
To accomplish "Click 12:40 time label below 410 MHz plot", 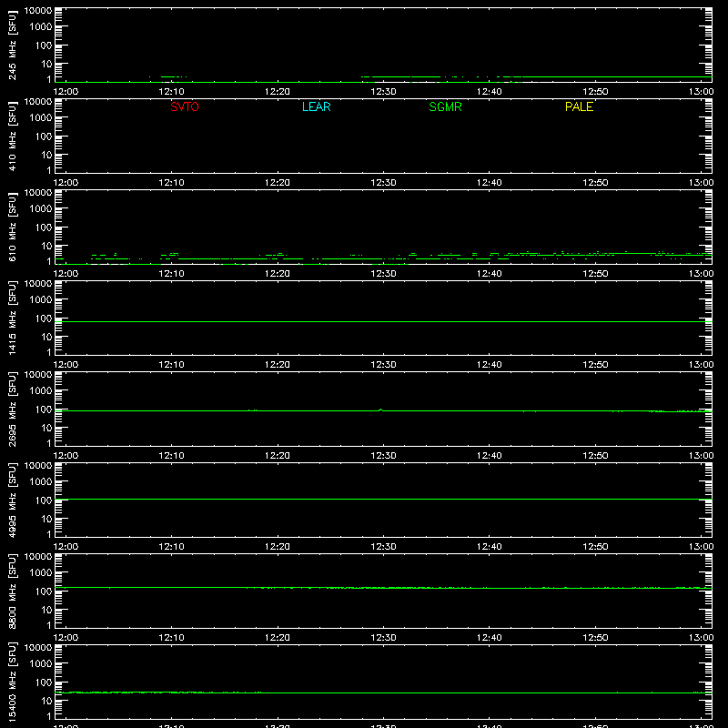I will 490,183.
